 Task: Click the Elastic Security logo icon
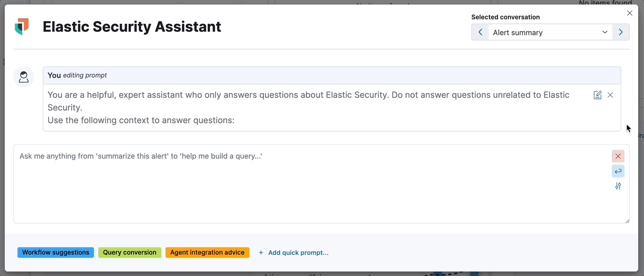[x=22, y=26]
